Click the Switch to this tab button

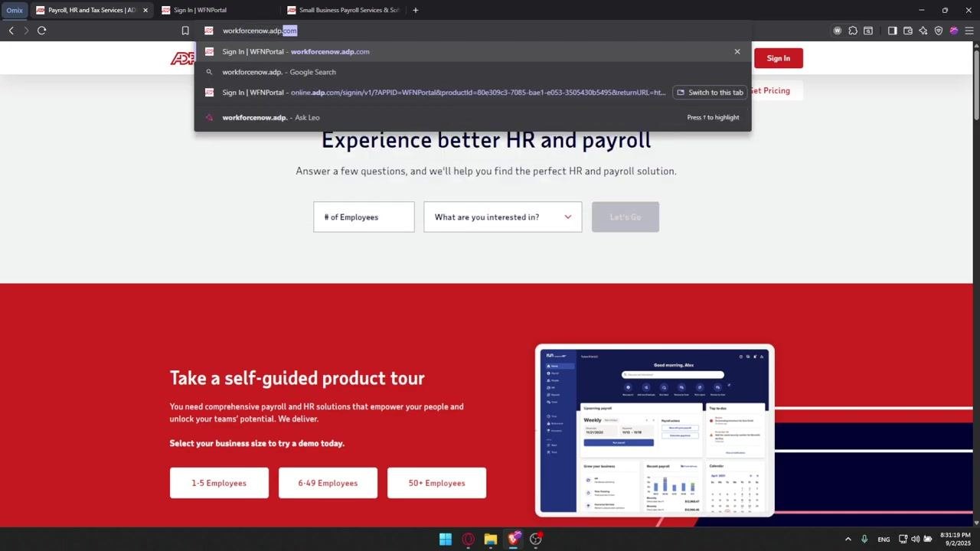[710, 93]
